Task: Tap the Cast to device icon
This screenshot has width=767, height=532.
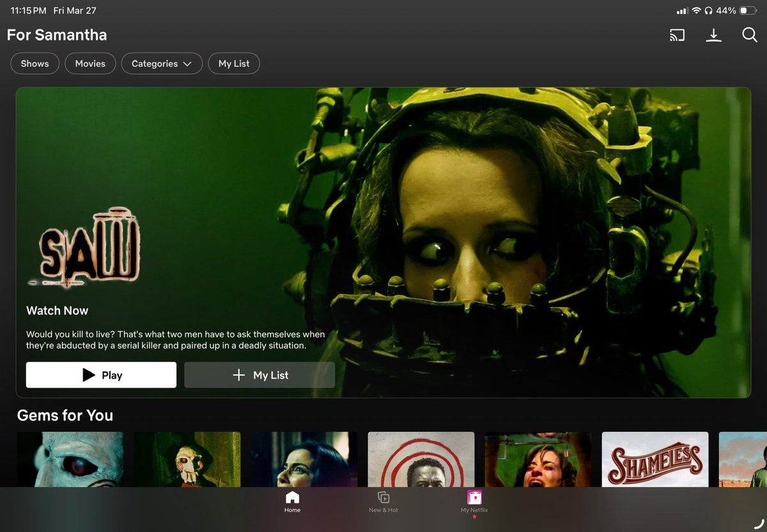Action: [x=677, y=35]
